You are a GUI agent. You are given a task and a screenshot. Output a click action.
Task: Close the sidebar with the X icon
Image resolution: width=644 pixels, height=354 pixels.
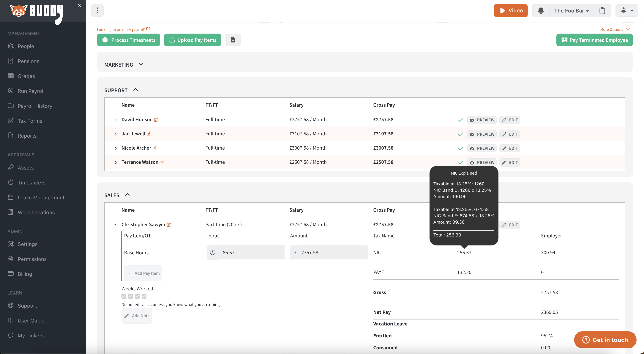pos(80,6)
